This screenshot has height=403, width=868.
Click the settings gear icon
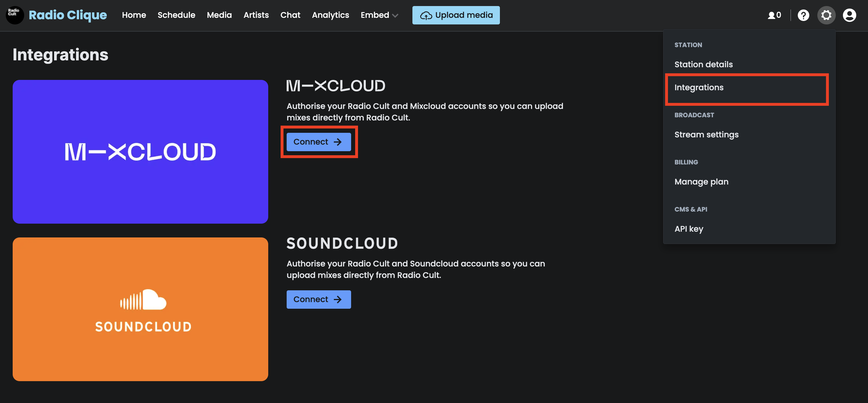click(x=826, y=15)
